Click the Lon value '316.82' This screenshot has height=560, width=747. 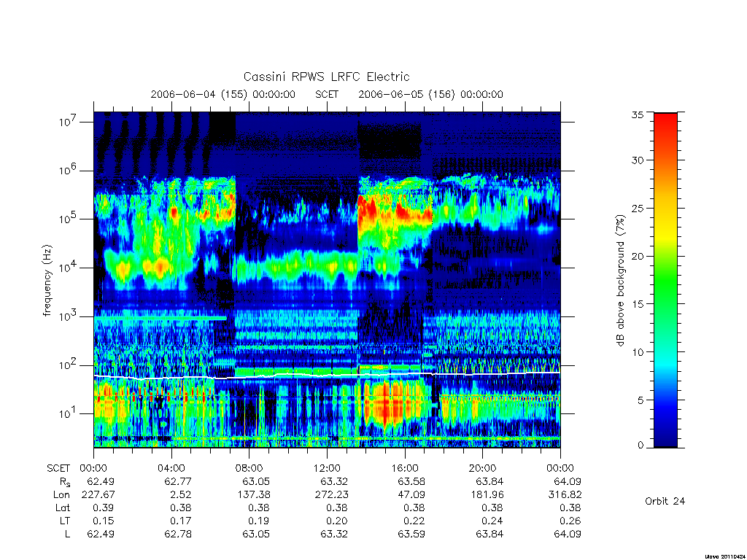(565, 495)
